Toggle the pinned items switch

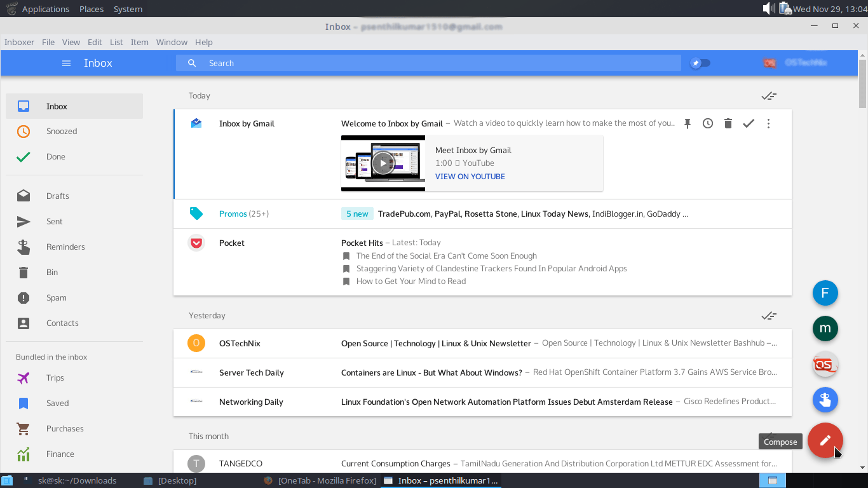700,63
